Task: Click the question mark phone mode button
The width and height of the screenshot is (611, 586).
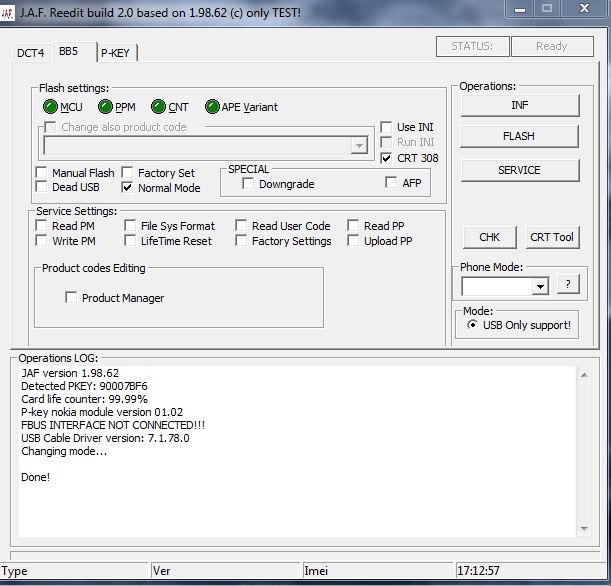Action: tap(568, 284)
